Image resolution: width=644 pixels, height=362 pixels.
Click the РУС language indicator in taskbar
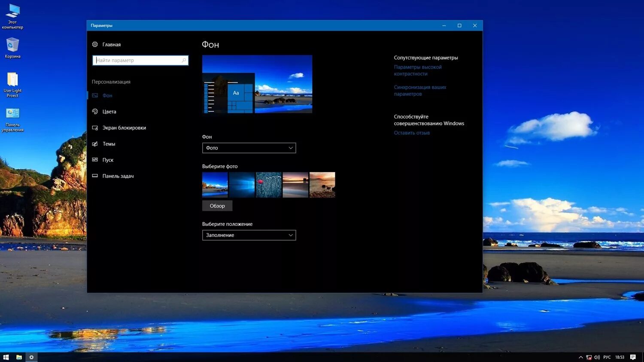click(x=607, y=357)
